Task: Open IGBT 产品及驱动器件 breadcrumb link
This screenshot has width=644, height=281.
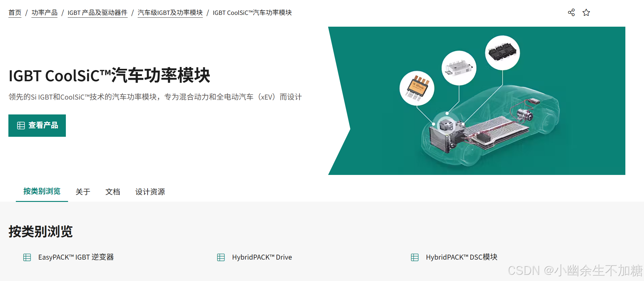Action: [x=98, y=13]
